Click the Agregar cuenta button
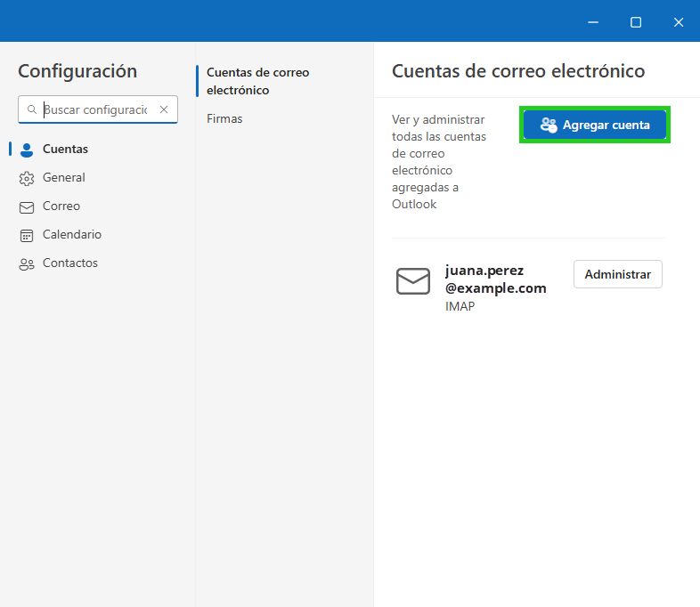This screenshot has height=607, width=700. [594, 125]
